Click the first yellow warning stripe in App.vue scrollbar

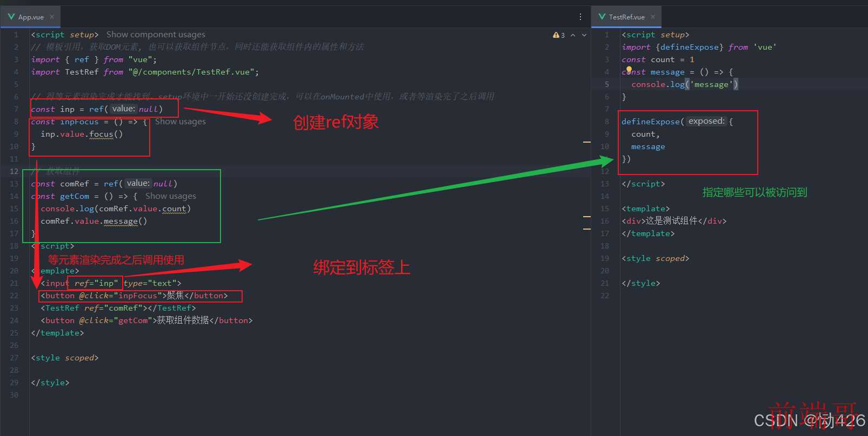click(586, 142)
